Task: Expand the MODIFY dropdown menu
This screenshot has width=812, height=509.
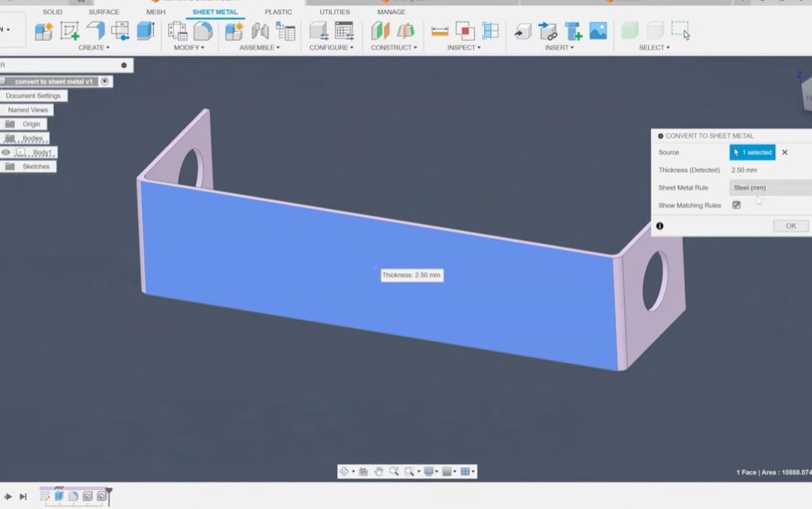Action: 189,48
